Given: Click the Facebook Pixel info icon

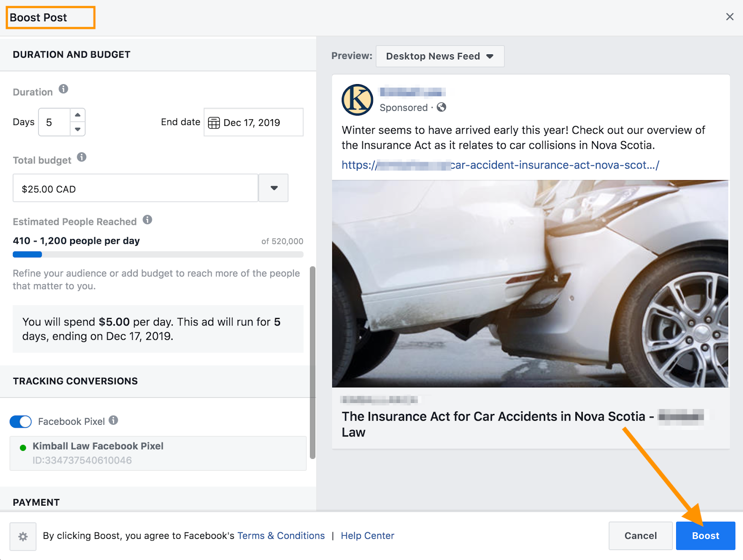Looking at the screenshot, I should coord(113,420).
